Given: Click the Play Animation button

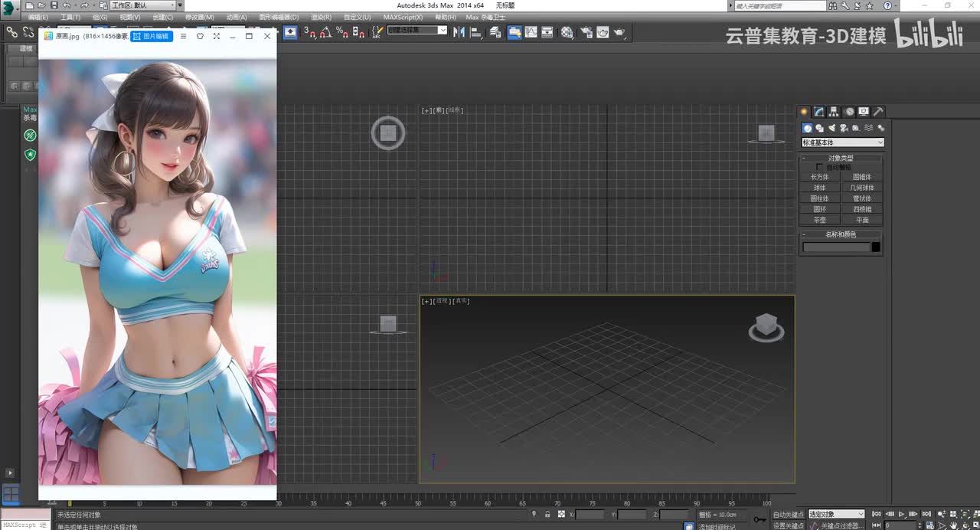Looking at the screenshot, I should (902, 515).
